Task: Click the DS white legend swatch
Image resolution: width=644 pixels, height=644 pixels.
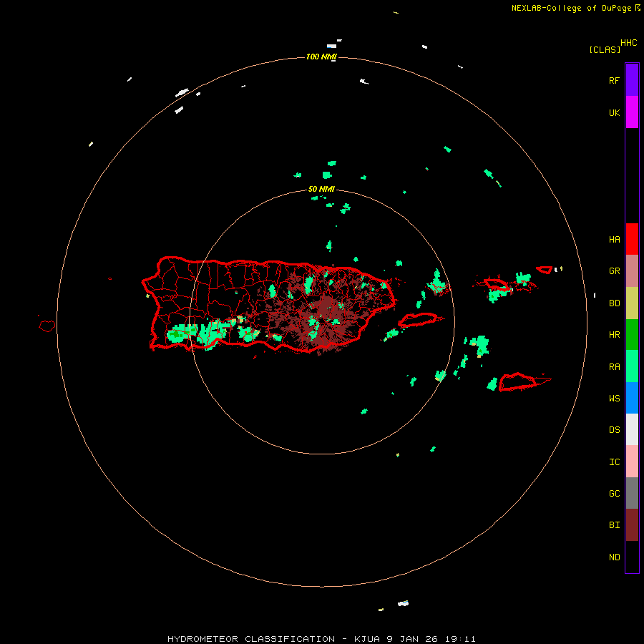Action: point(632,429)
